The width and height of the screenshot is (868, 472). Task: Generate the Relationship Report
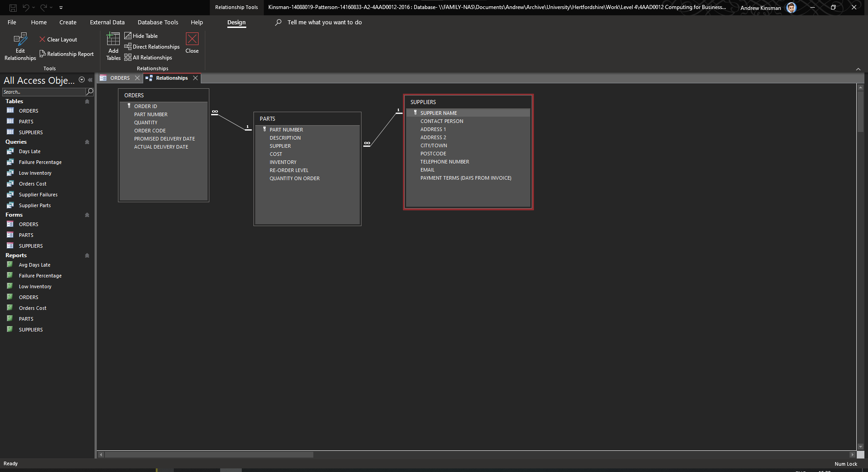(67, 54)
